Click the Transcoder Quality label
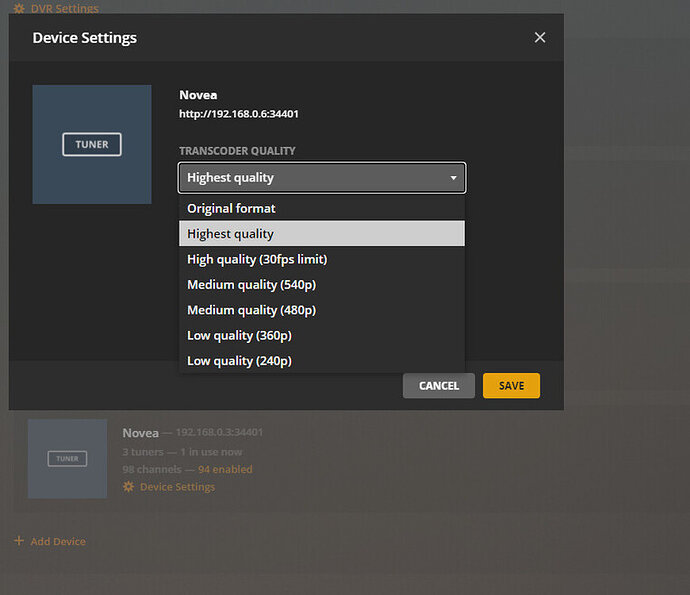 (237, 151)
